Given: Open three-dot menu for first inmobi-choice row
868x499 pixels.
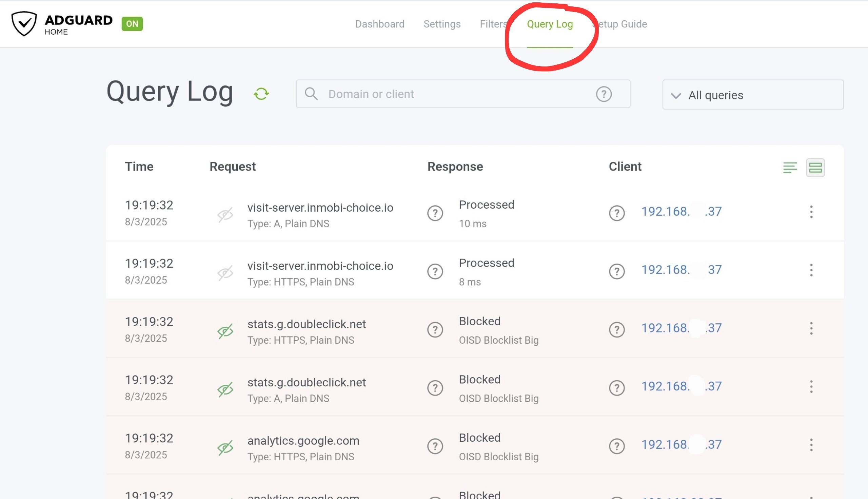Looking at the screenshot, I should [x=811, y=212].
